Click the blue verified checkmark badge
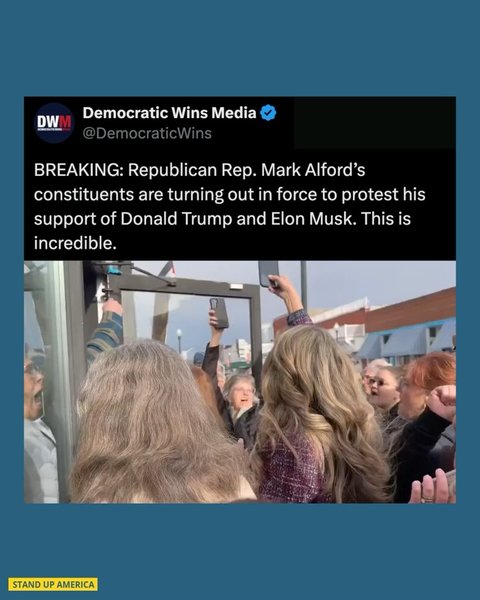480x600 pixels. pos(268,113)
